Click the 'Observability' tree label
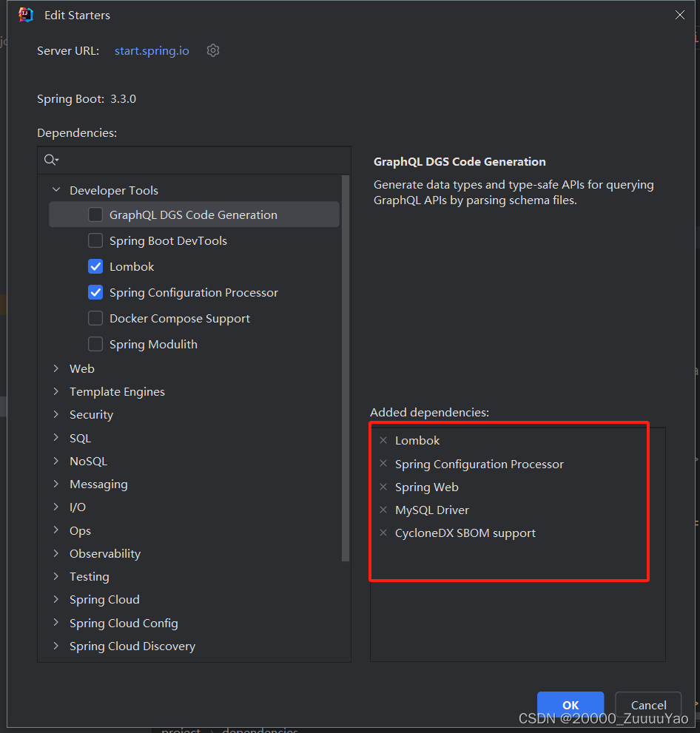This screenshot has height=733, width=700. click(105, 553)
